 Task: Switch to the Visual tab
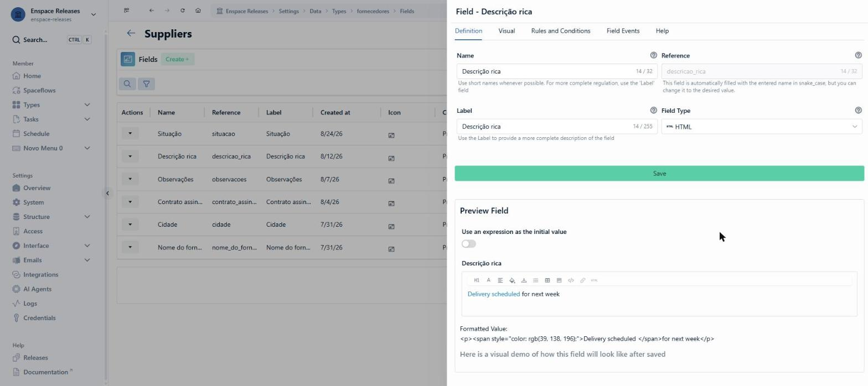click(x=507, y=31)
